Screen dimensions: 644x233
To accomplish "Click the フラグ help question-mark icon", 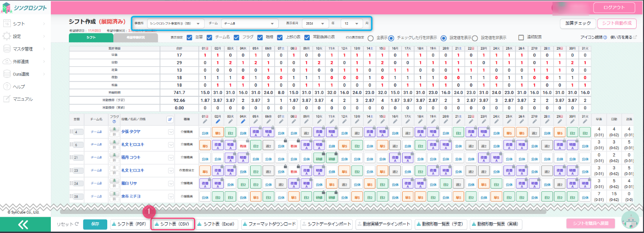I will [114, 122].
